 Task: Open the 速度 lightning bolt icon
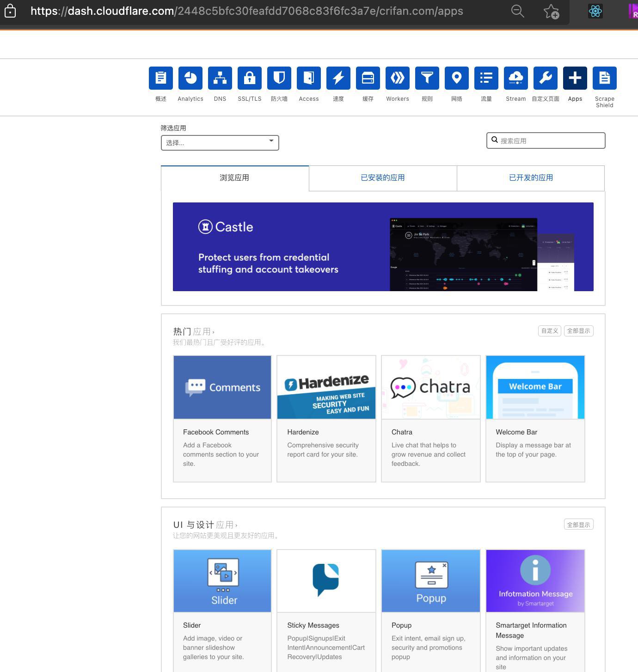[338, 78]
